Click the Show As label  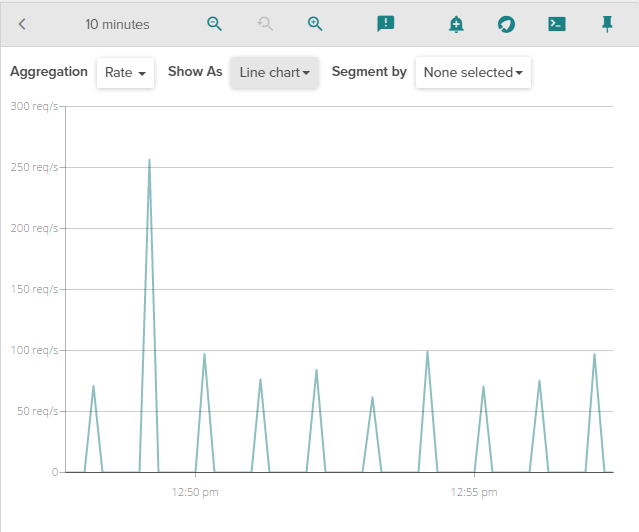coord(195,71)
